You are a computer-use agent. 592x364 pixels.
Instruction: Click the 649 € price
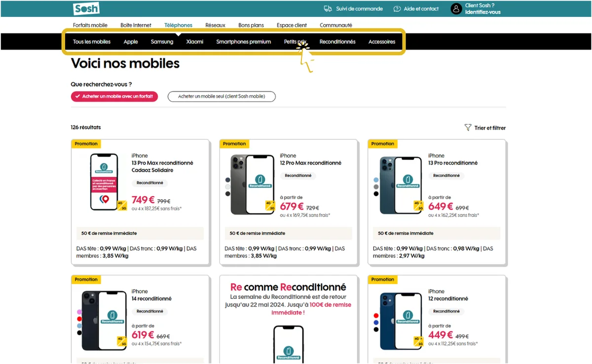pyautogui.click(x=440, y=206)
